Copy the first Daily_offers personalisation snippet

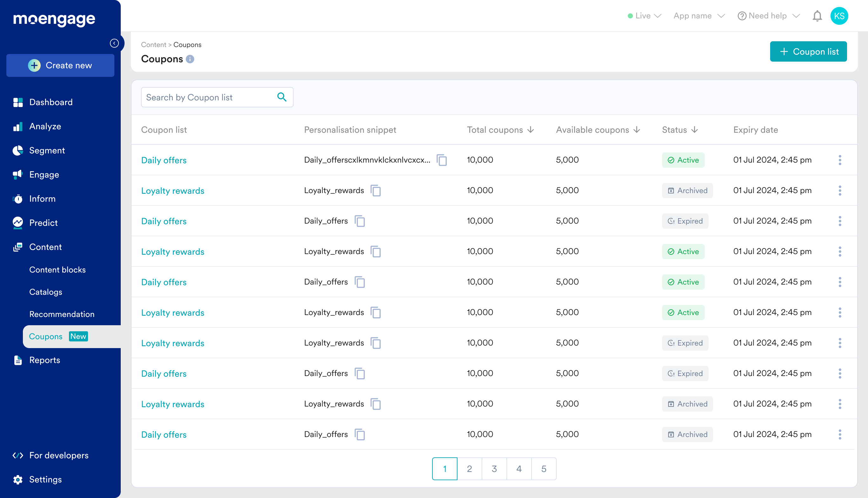pos(442,160)
